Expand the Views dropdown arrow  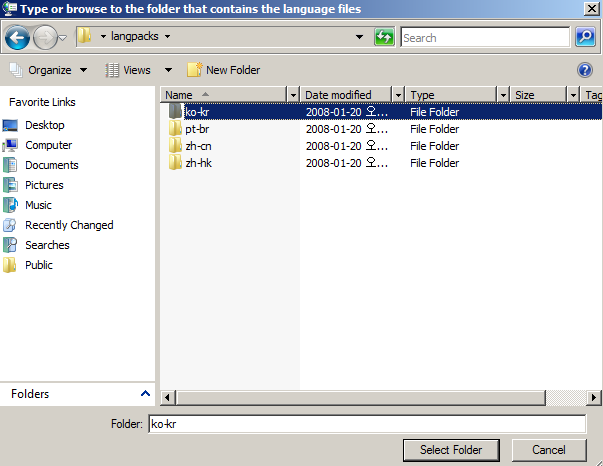168,70
